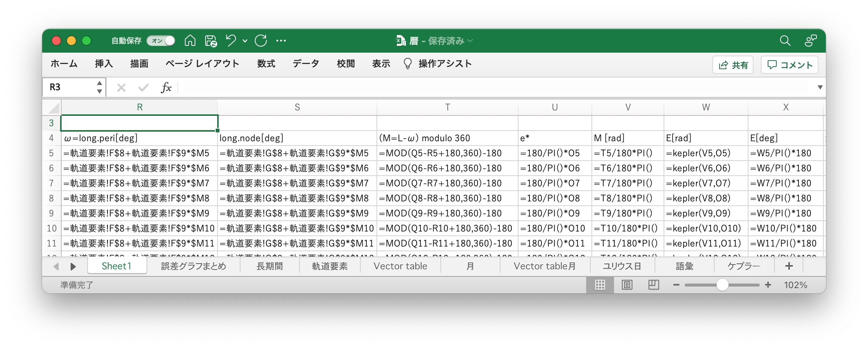The width and height of the screenshot is (868, 349).
Task: Open the ホーム ribbon tab
Action: 64,64
